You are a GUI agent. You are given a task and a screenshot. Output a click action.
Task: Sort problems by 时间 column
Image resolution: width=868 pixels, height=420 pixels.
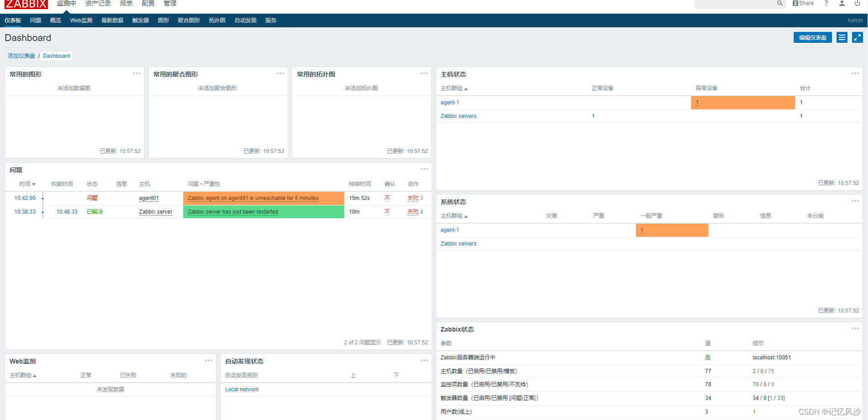(27, 184)
